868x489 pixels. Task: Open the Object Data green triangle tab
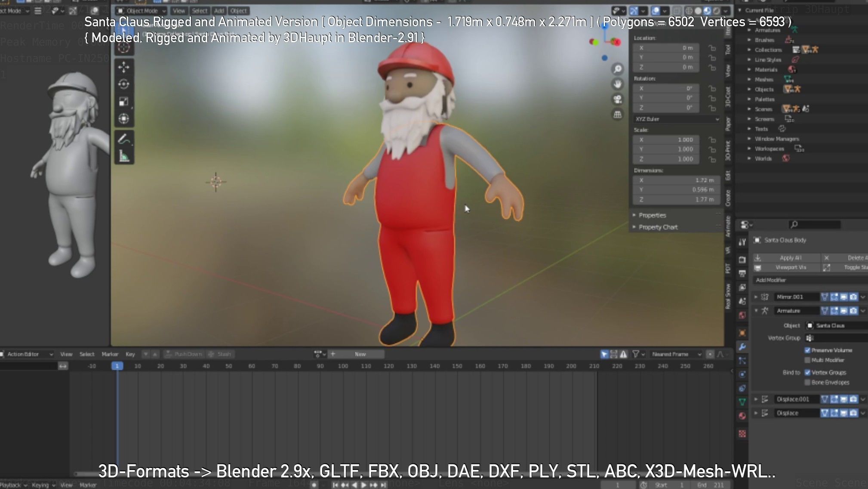[x=742, y=402]
